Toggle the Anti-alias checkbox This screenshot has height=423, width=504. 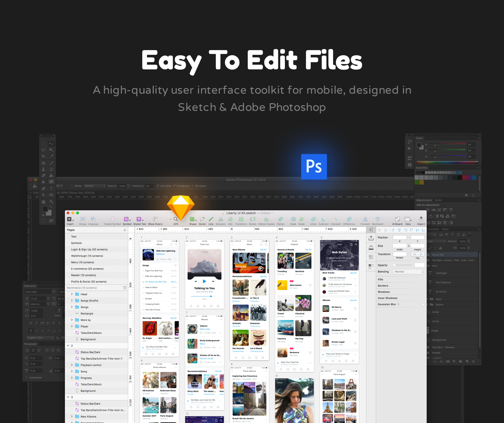tap(158, 186)
